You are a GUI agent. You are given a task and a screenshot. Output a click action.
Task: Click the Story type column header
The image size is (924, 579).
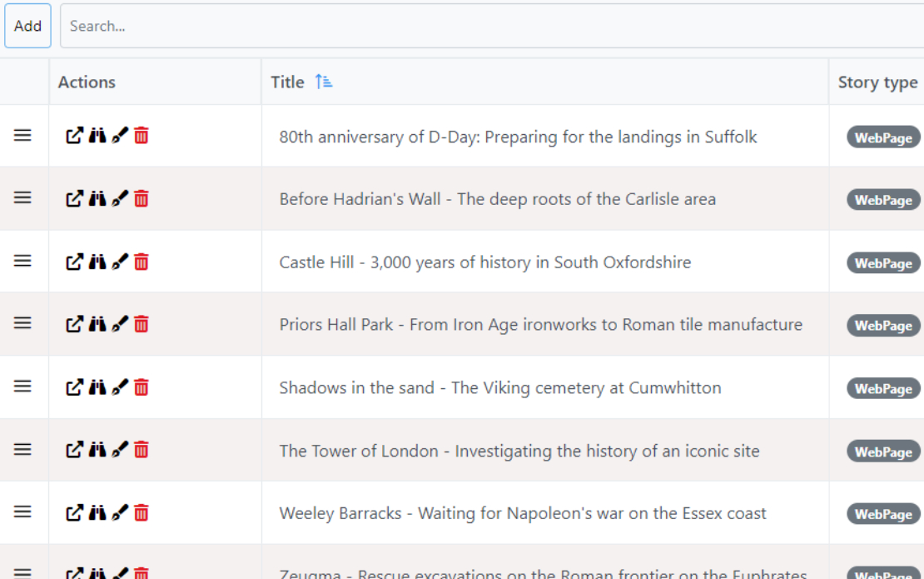pos(877,82)
